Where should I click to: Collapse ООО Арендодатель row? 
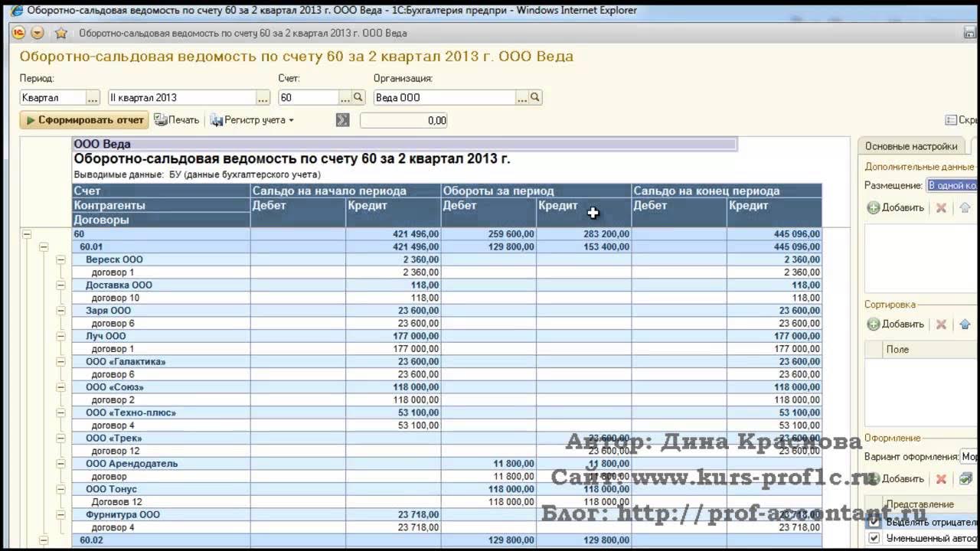[x=60, y=464]
